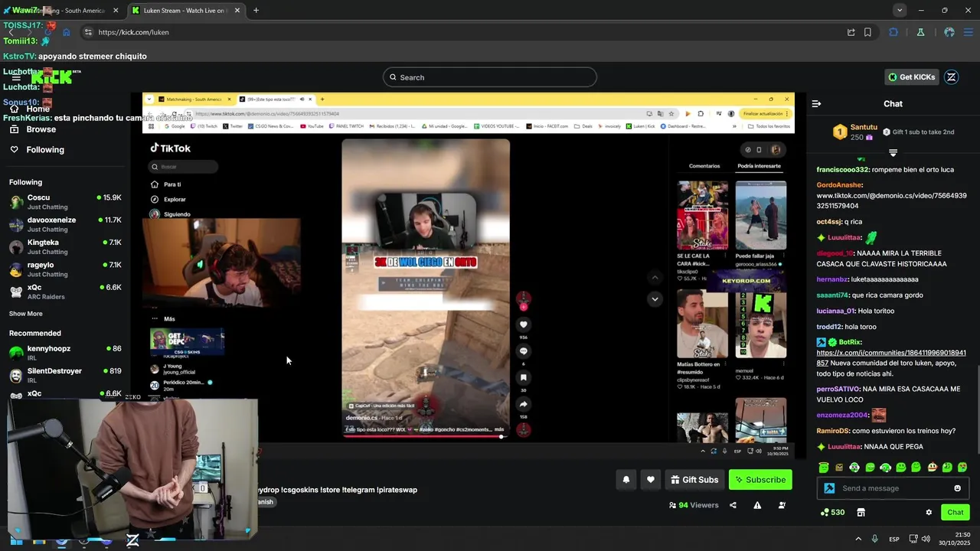Expand Show More in Following list
980x551 pixels.
26,314
